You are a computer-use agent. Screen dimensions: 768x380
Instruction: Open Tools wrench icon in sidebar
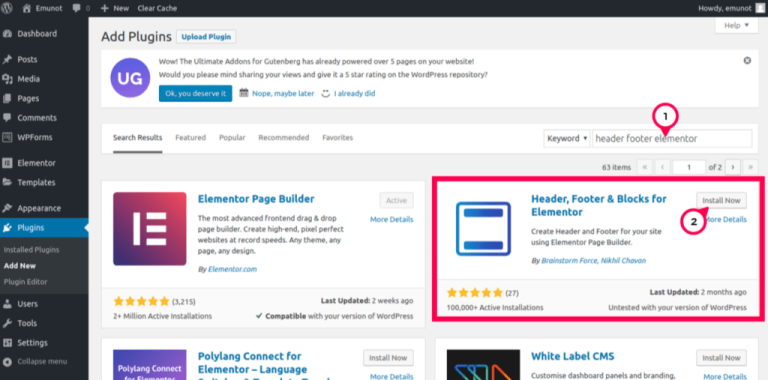pos(7,323)
